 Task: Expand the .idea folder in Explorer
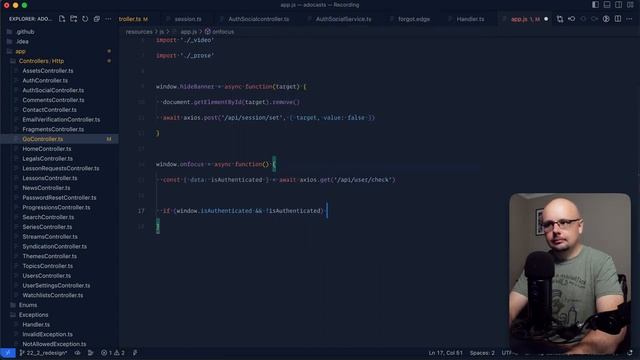click(22, 41)
